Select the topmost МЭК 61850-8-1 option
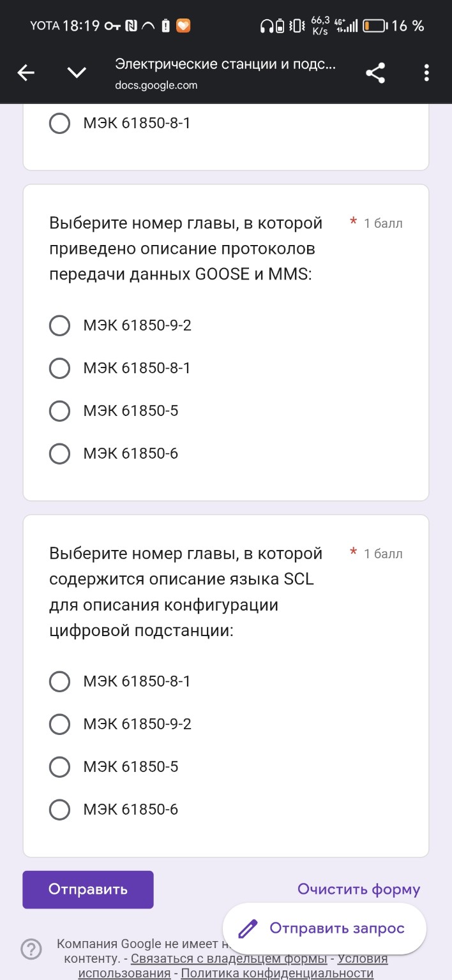The image size is (452, 980). click(59, 123)
